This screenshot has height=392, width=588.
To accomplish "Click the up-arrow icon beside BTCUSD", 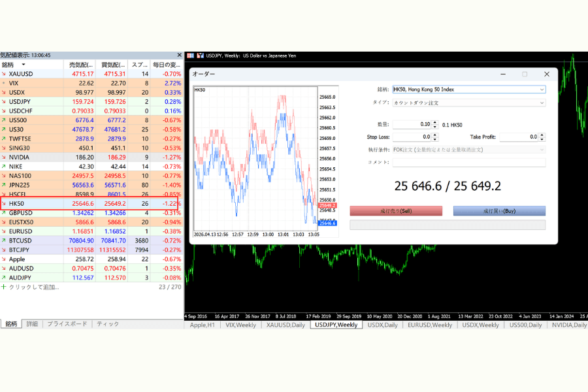I will coord(3,240).
